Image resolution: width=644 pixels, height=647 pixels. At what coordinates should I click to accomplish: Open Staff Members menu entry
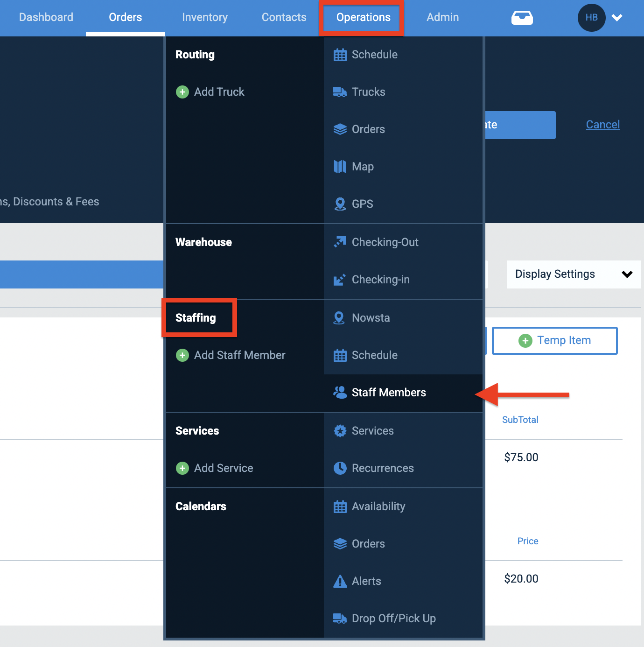coord(403,393)
